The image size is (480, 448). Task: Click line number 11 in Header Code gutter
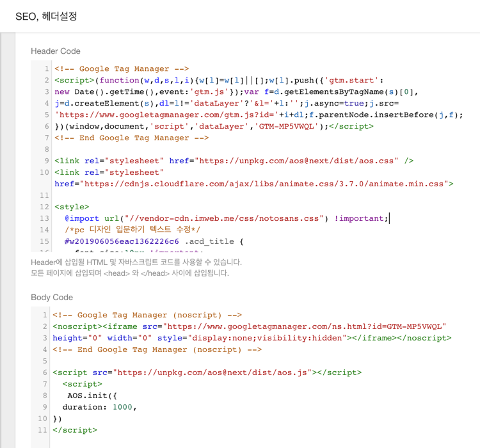44,195
